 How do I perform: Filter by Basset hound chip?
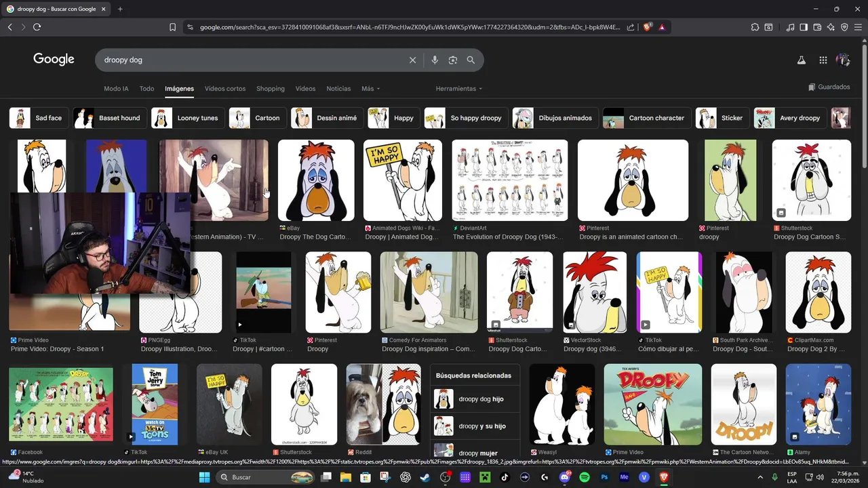point(109,118)
